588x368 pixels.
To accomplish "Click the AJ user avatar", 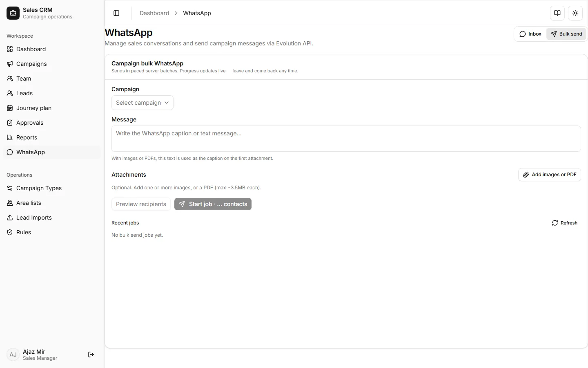I will point(13,355).
